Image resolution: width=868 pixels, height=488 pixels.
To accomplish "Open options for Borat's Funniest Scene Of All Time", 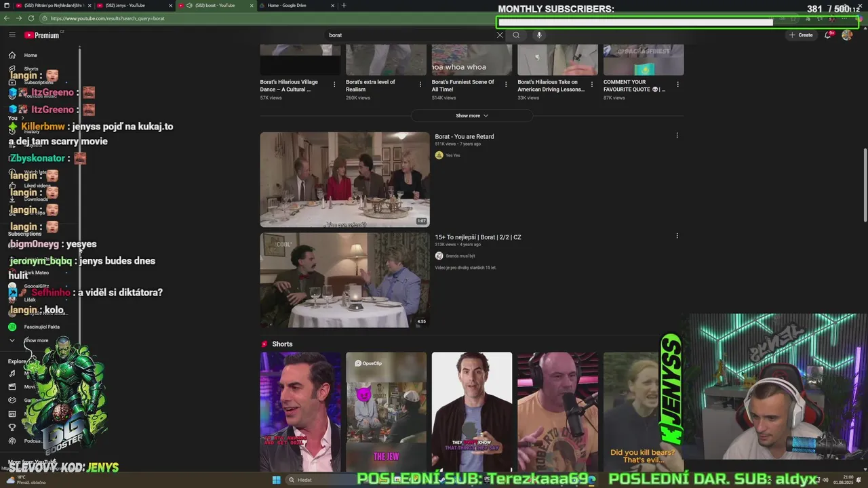I will pyautogui.click(x=506, y=84).
